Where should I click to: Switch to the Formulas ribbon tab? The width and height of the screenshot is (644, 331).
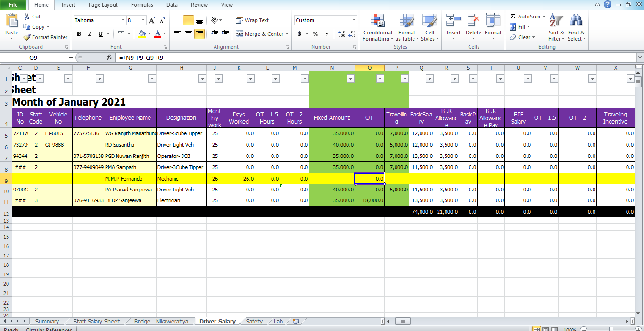click(x=141, y=5)
